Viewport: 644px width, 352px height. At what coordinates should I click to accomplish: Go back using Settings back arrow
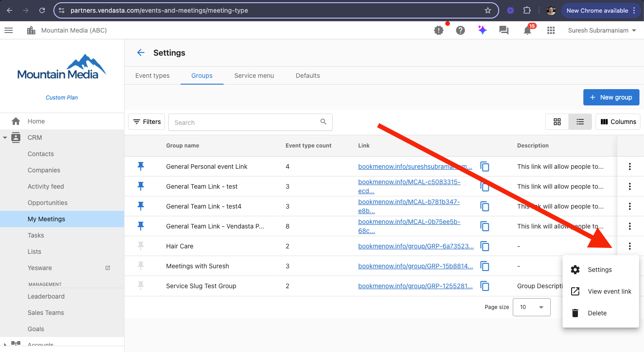click(x=141, y=52)
